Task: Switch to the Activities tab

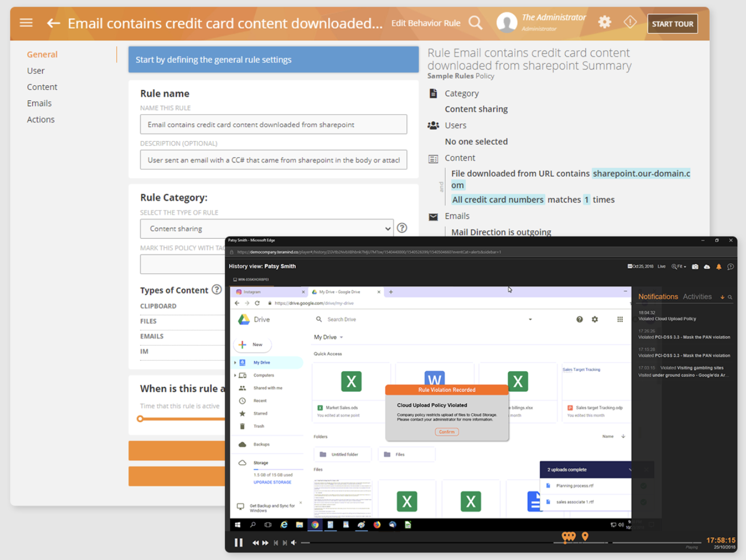Action: 697,297
